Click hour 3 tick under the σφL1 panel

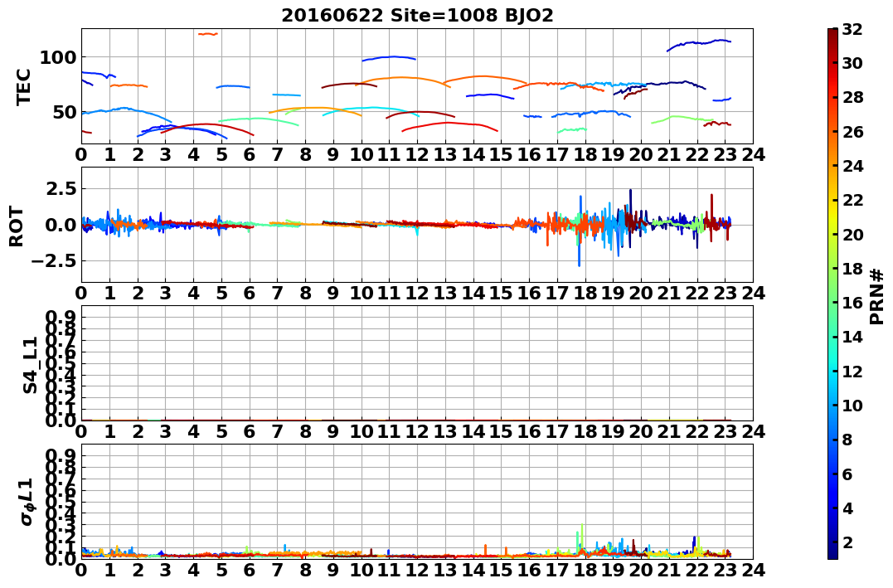tap(165, 570)
